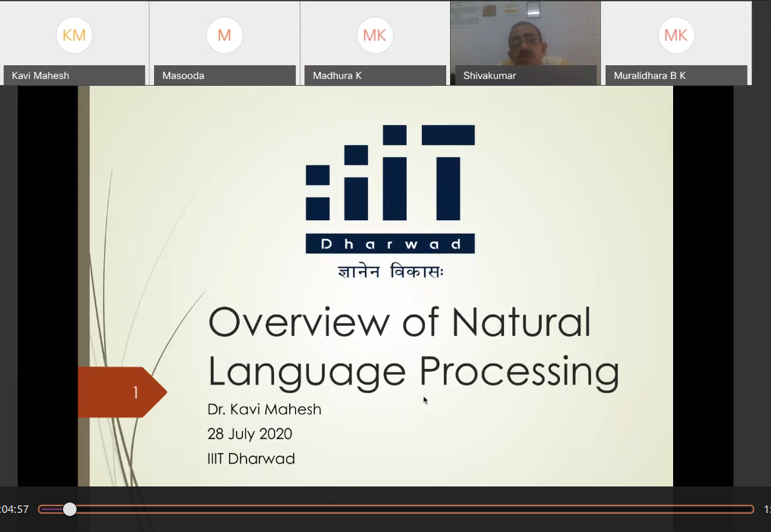Click the red slide number 1 arrow
This screenshot has width=771, height=532.
(122, 392)
